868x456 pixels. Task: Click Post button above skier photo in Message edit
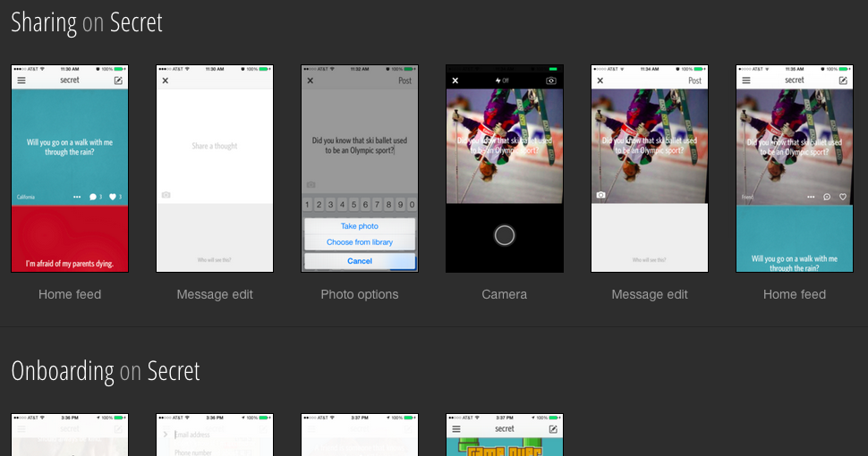coord(694,80)
